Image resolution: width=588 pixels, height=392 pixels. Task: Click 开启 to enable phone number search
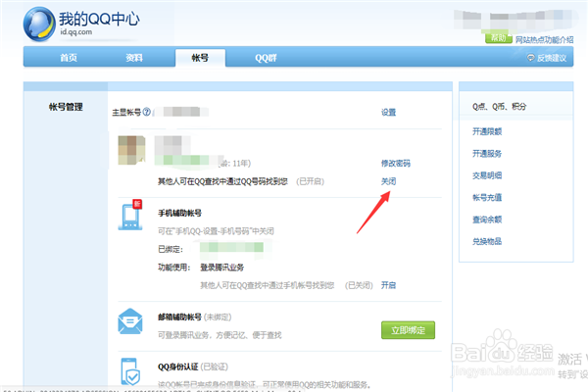[x=388, y=285]
